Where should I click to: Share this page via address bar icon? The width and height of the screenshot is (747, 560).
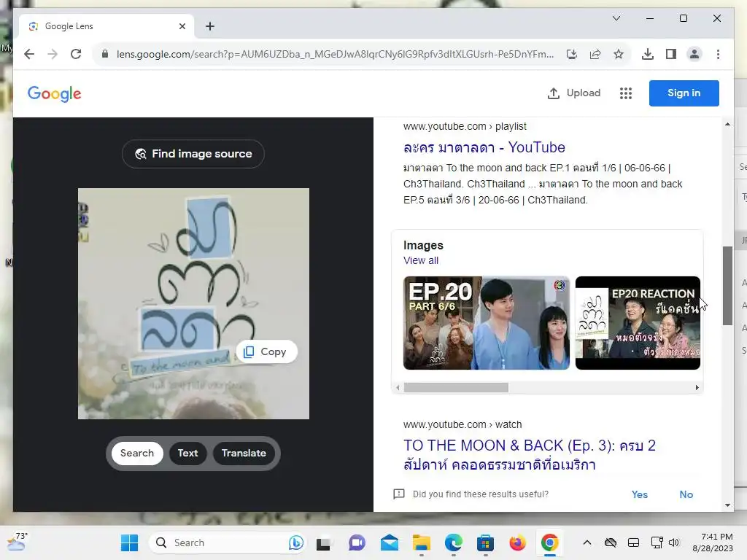point(595,54)
